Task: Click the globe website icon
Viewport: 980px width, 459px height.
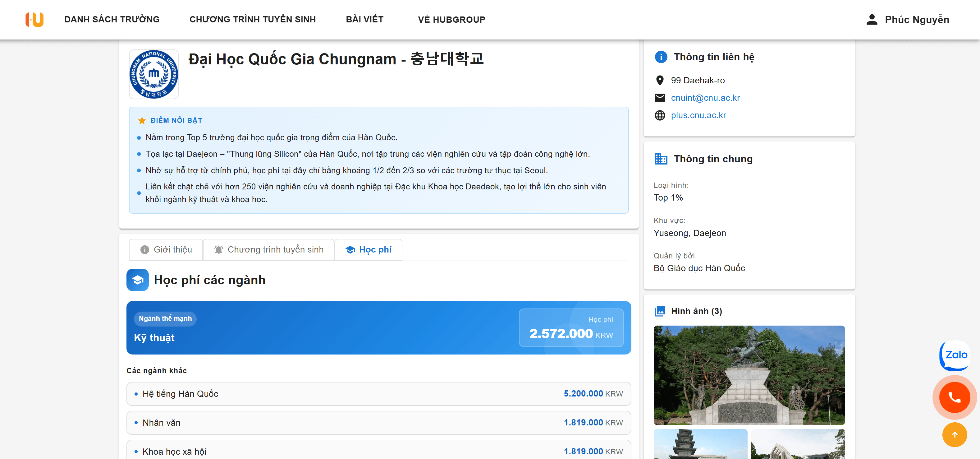Action: [660, 115]
